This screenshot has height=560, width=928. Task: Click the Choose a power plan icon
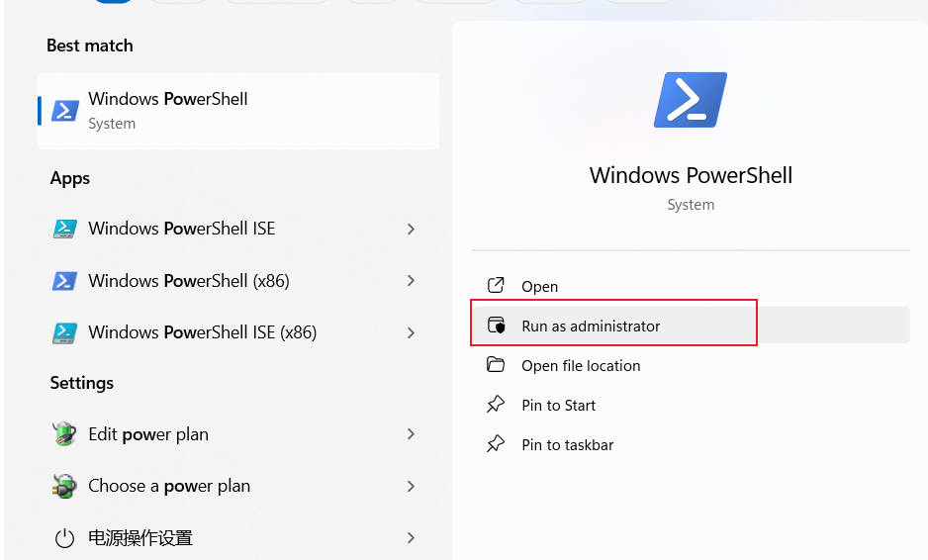pos(65,486)
